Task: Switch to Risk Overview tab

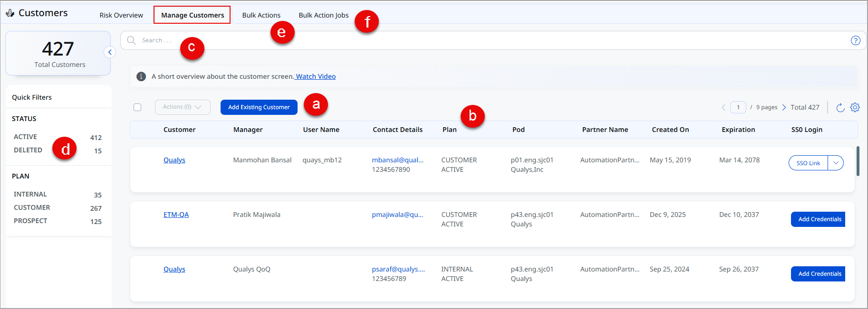Action: point(121,15)
